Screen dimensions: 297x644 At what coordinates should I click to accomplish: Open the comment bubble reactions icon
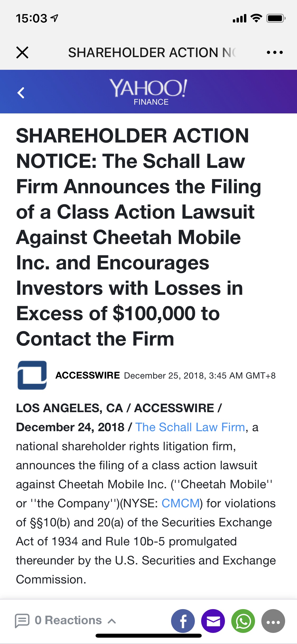pos(22,620)
